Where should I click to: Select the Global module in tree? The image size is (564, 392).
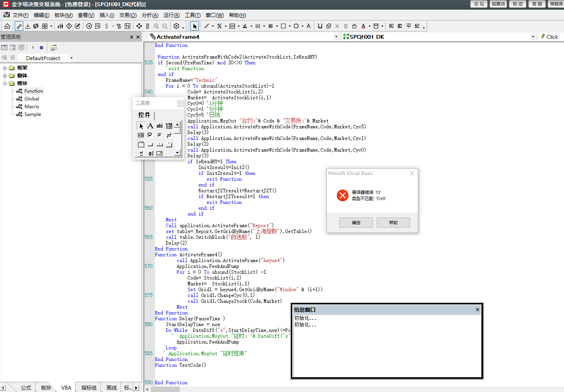click(x=32, y=99)
